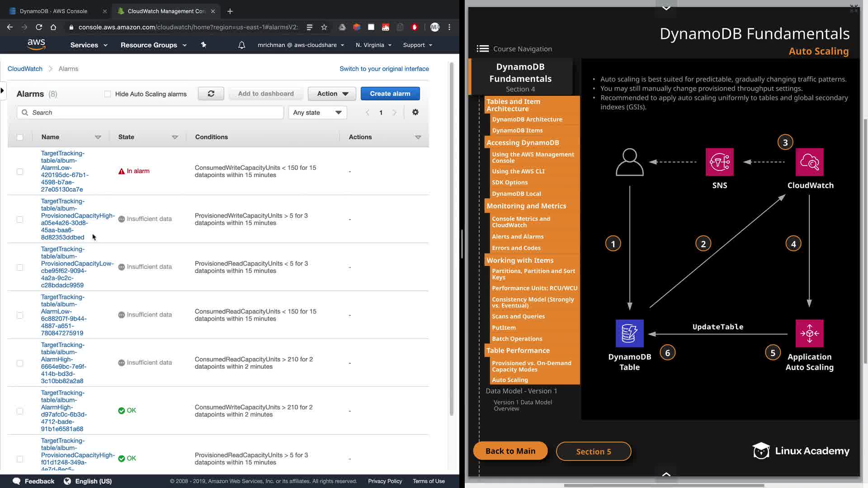
Task: Click the CloudWatch icon in the diagram
Action: [809, 162]
